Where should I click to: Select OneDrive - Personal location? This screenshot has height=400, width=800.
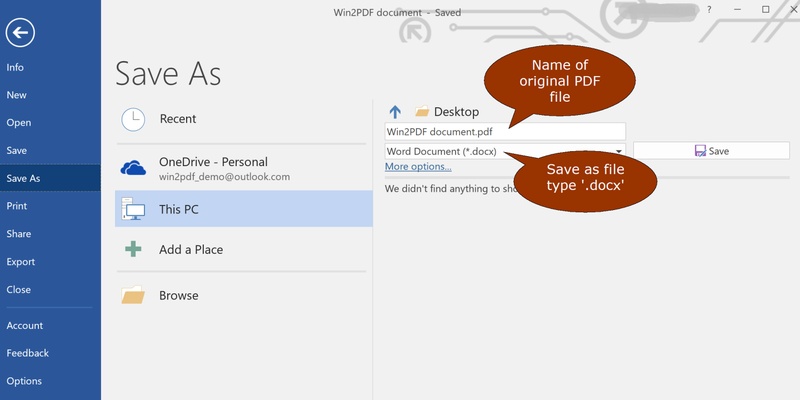pyautogui.click(x=244, y=168)
